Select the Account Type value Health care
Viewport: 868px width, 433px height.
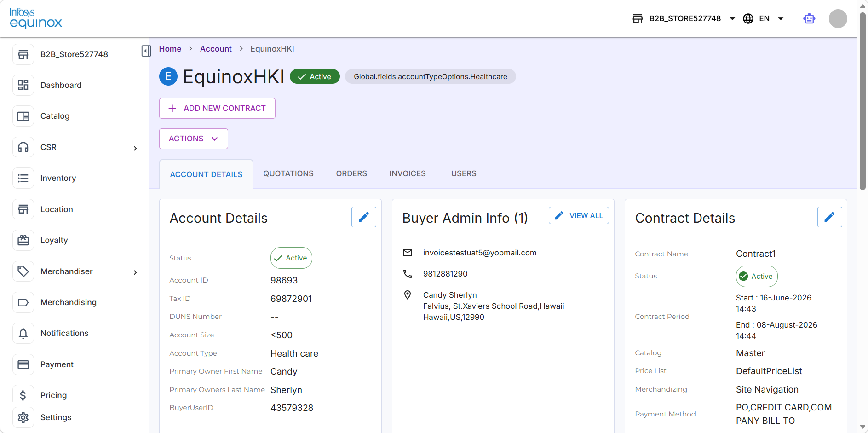(294, 353)
